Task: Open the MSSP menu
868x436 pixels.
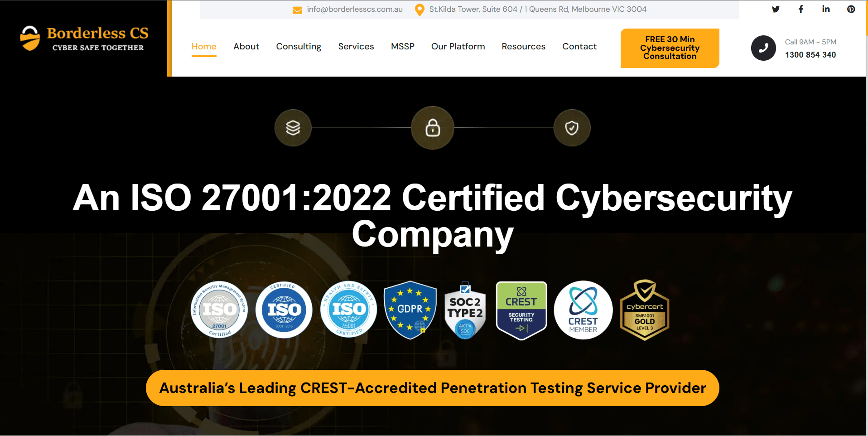Action: coord(403,47)
